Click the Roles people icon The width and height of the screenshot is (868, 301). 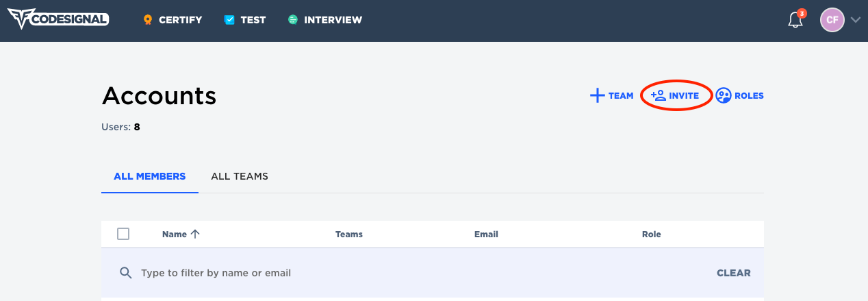[x=724, y=95]
